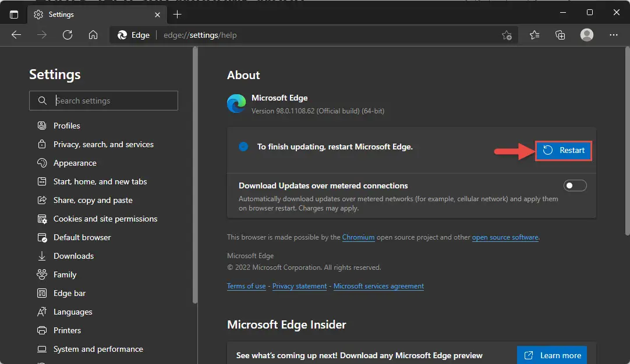The height and width of the screenshot is (364, 630).
Task: Go back using the back arrow
Action: click(16, 35)
